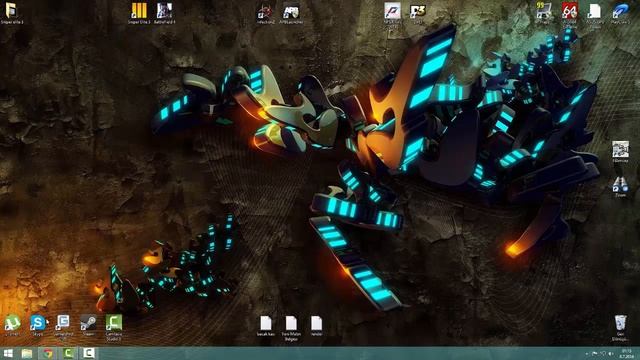
Task: Switch to Google Chrome on the taskbar
Action: [48, 353]
